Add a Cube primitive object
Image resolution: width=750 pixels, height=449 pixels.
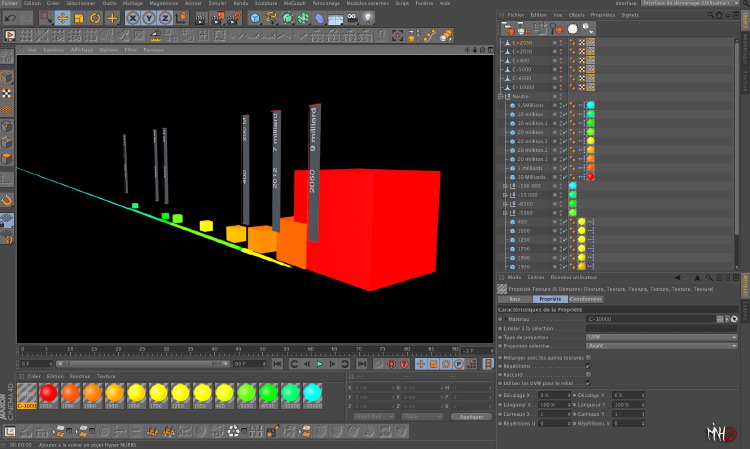[255, 18]
